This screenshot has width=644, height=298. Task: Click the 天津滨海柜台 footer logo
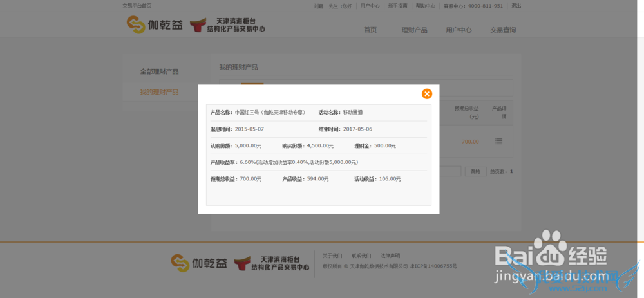[x=271, y=263]
